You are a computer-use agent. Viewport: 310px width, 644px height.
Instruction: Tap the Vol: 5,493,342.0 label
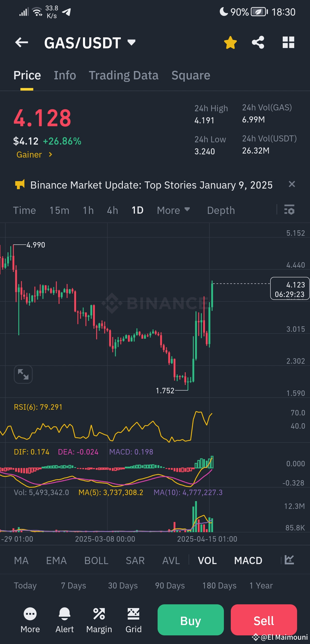41,492
